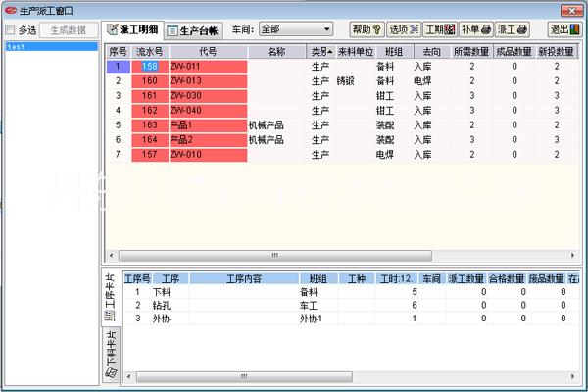Click the 退出 exit button
588x392 pixels.
pyautogui.click(x=564, y=29)
